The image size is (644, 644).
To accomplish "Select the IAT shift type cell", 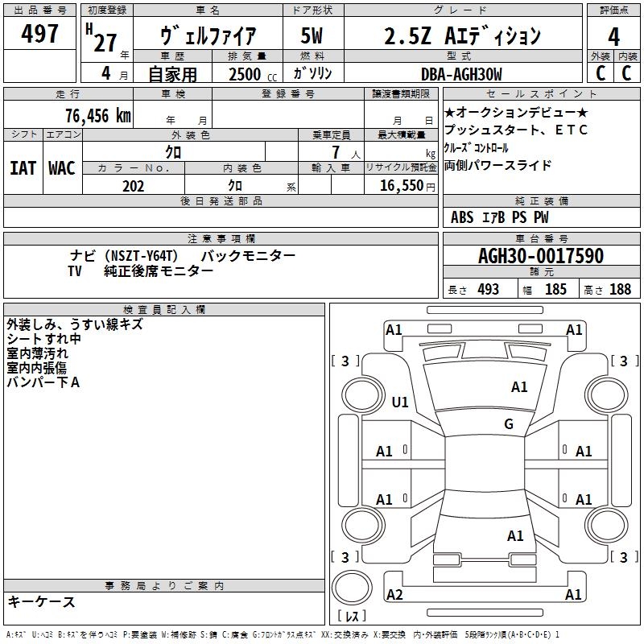I will 23,167.
